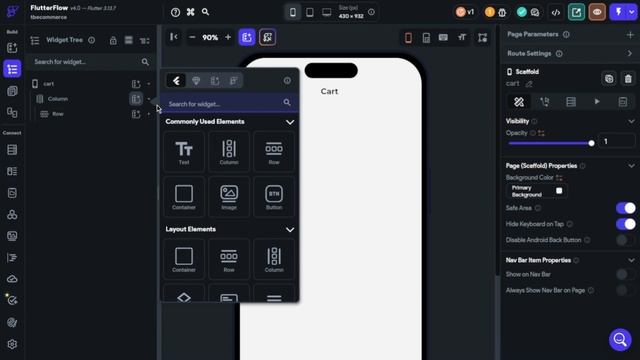
Task: Expand Route Settings chevron
Action: (x=630, y=53)
